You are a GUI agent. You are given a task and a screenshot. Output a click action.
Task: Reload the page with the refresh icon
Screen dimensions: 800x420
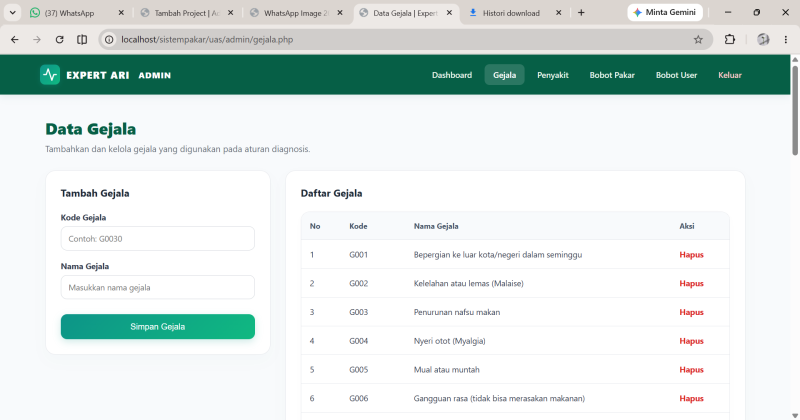[x=60, y=39]
